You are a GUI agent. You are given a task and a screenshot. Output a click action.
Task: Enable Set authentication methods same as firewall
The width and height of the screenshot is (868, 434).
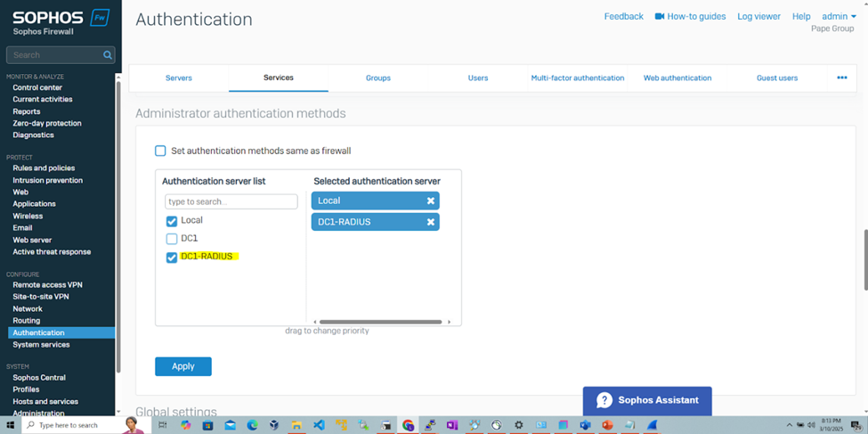click(x=160, y=151)
